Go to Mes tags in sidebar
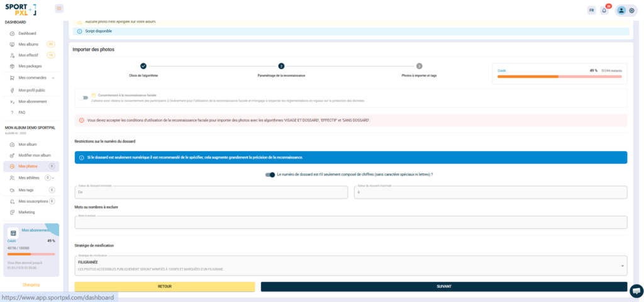Viewport: 644px width, 302px height. pos(26,189)
